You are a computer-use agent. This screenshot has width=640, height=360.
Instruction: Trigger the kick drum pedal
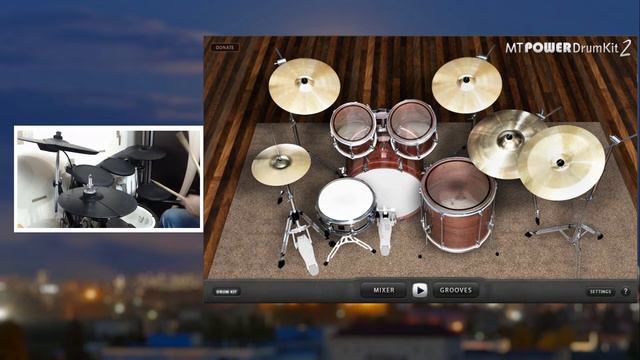[385, 232]
